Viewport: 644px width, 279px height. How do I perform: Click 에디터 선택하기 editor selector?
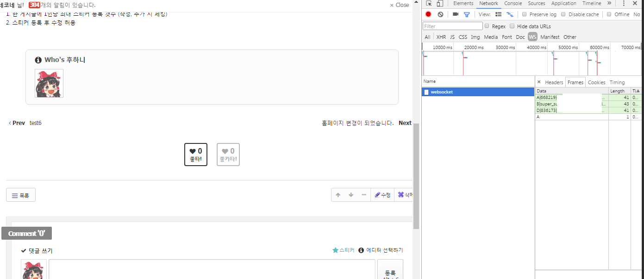[381, 250]
